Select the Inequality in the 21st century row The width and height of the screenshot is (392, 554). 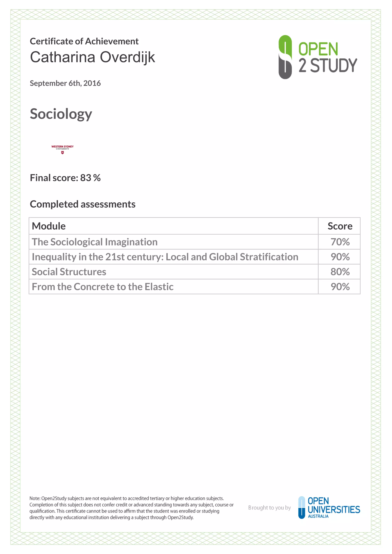(x=194, y=257)
